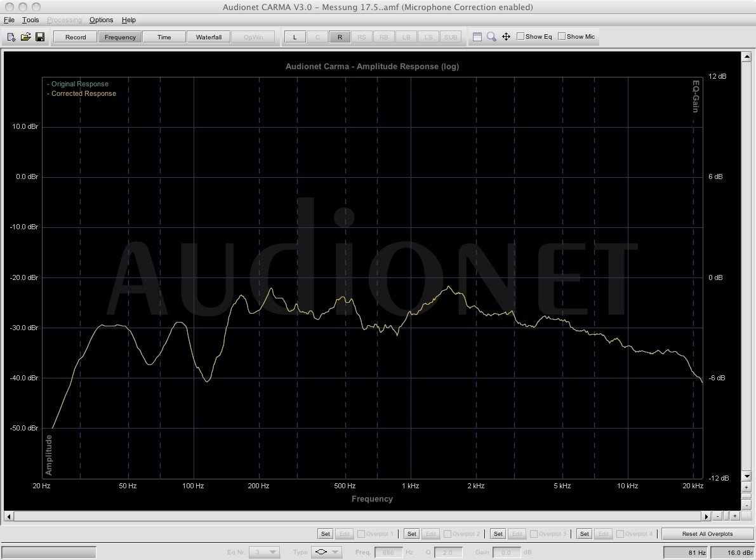Save measurement with the floppy disk icon

click(x=40, y=37)
